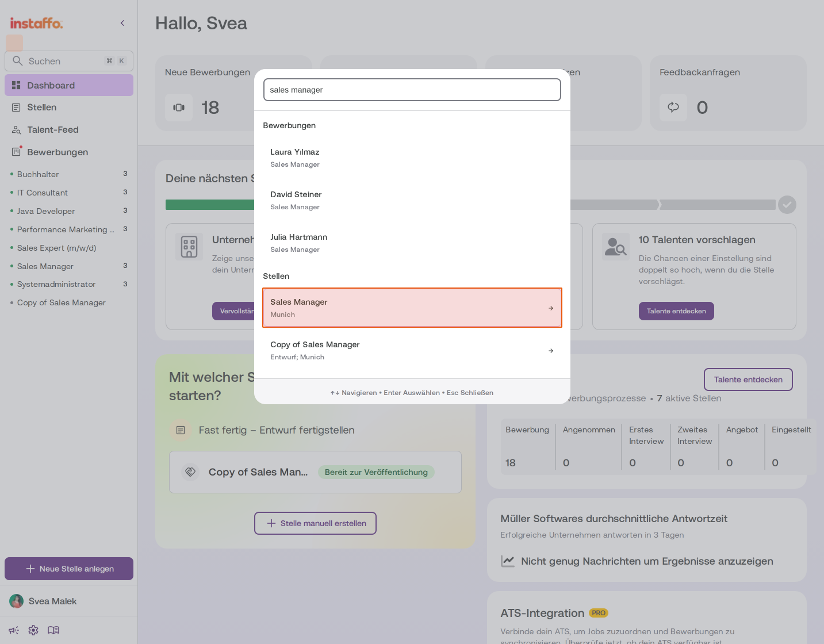This screenshot has width=824, height=644.
Task: Click the talent search person icon
Action: (x=616, y=247)
